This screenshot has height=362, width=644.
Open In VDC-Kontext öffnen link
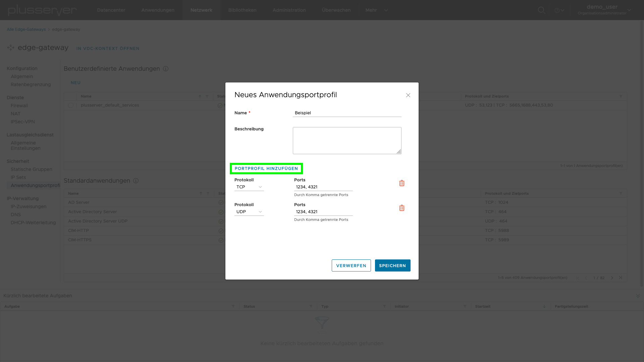[x=108, y=48]
